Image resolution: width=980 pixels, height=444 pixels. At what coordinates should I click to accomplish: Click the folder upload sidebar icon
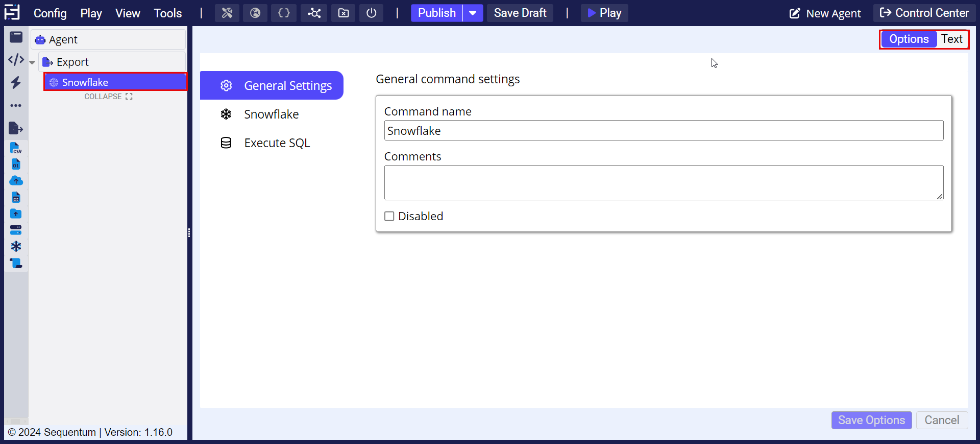[x=16, y=214]
